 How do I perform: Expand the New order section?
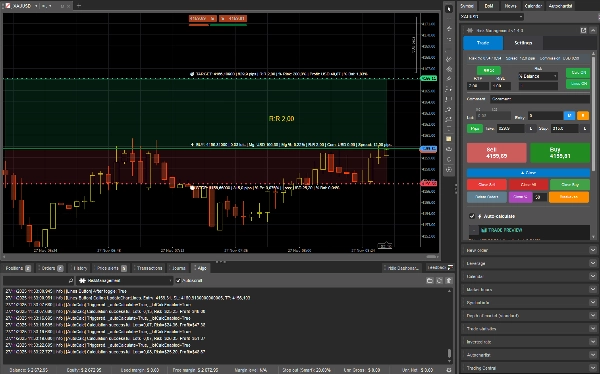(x=530, y=250)
